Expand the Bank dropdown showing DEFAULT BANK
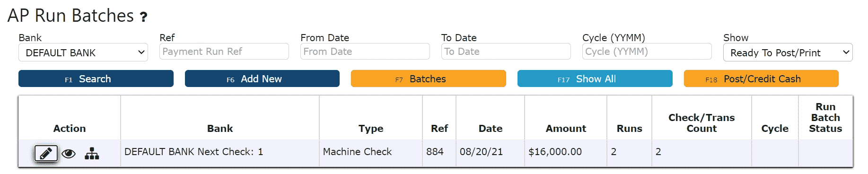868x174 pixels. click(x=83, y=52)
